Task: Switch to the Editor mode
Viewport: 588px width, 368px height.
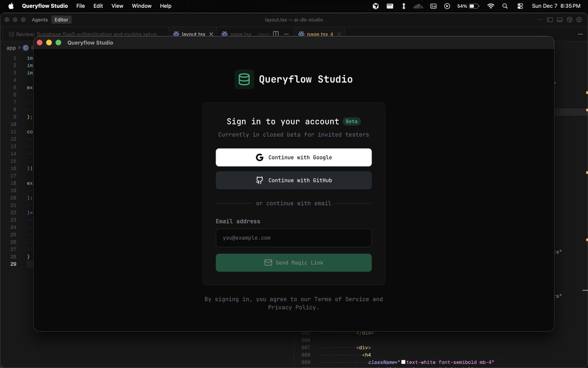Action: click(61, 20)
